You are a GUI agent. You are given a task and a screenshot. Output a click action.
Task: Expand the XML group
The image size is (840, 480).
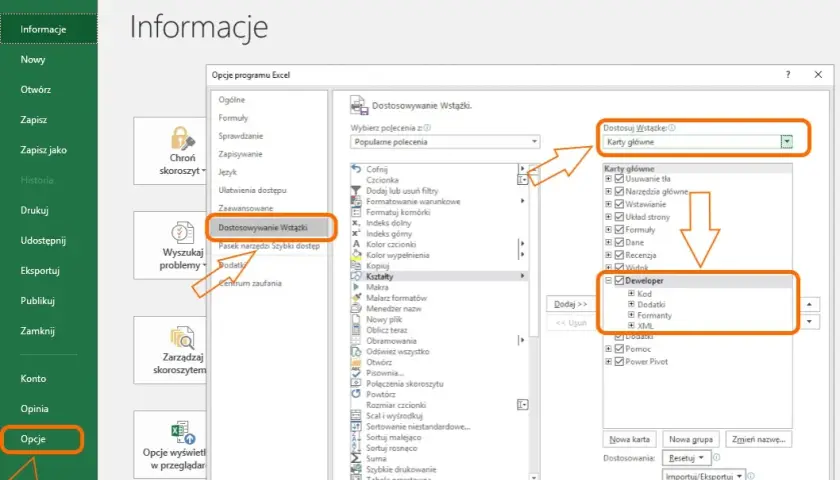(x=631, y=325)
